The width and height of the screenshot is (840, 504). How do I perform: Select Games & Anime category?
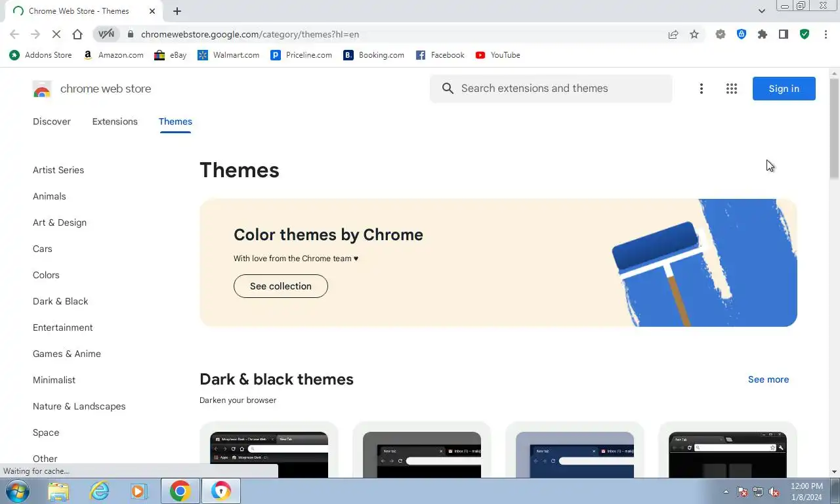(x=67, y=354)
